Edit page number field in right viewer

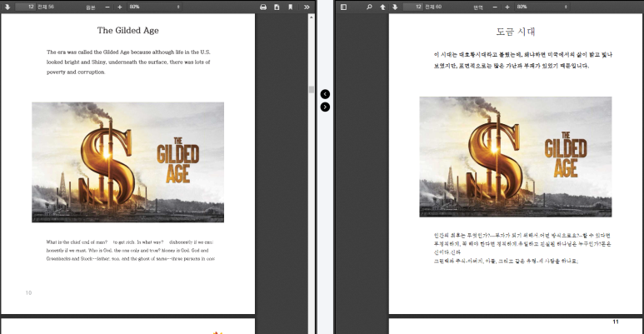413,7
